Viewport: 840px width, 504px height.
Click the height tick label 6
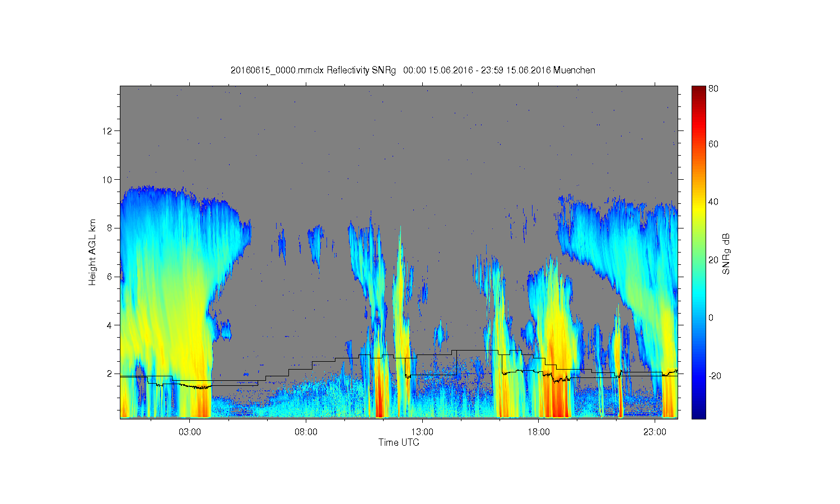[110, 277]
